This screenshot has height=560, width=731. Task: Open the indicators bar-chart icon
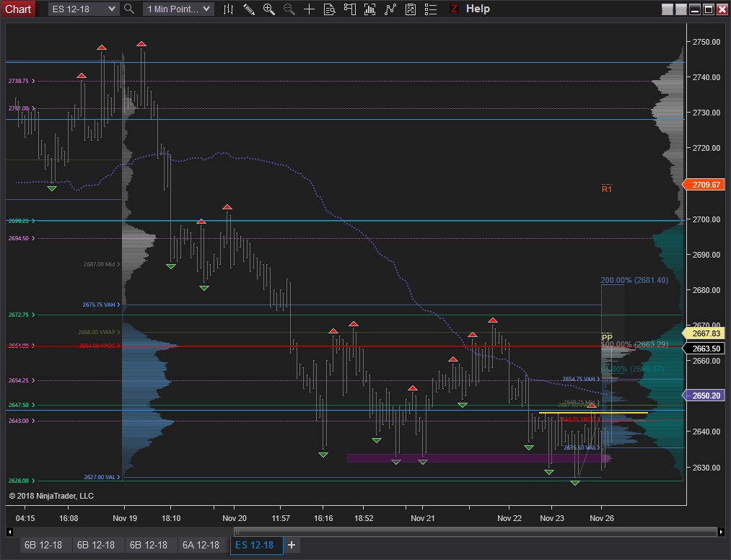coord(369,9)
